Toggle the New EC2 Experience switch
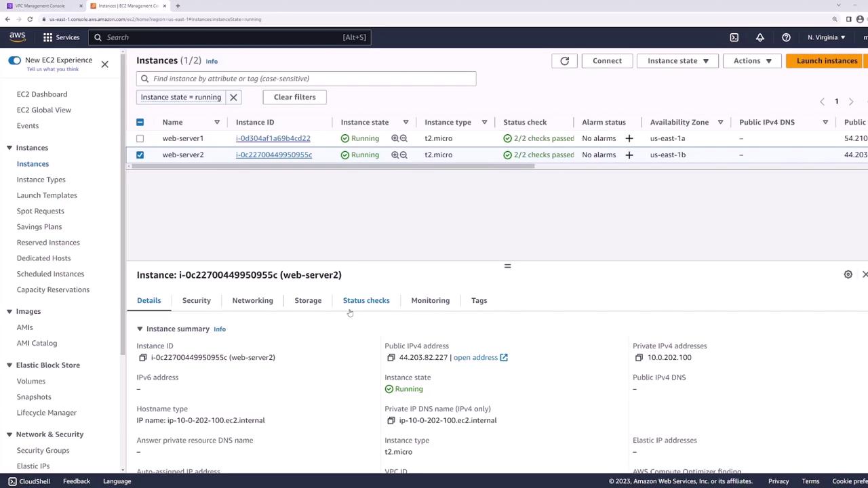Screen dimensions: 868x488 (14, 60)
